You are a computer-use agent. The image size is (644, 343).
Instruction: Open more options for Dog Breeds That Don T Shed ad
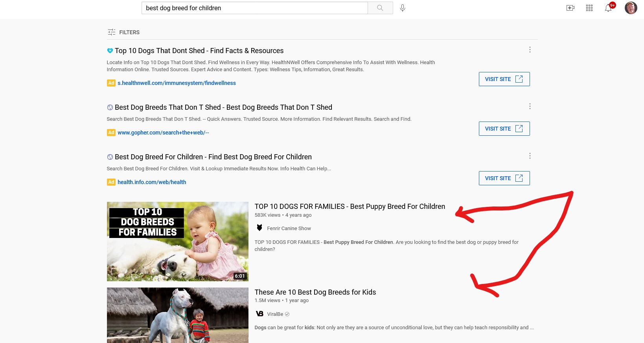click(530, 106)
